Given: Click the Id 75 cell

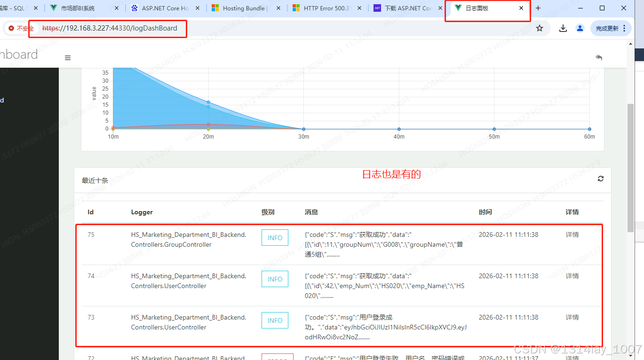Looking at the screenshot, I should click(91, 235).
